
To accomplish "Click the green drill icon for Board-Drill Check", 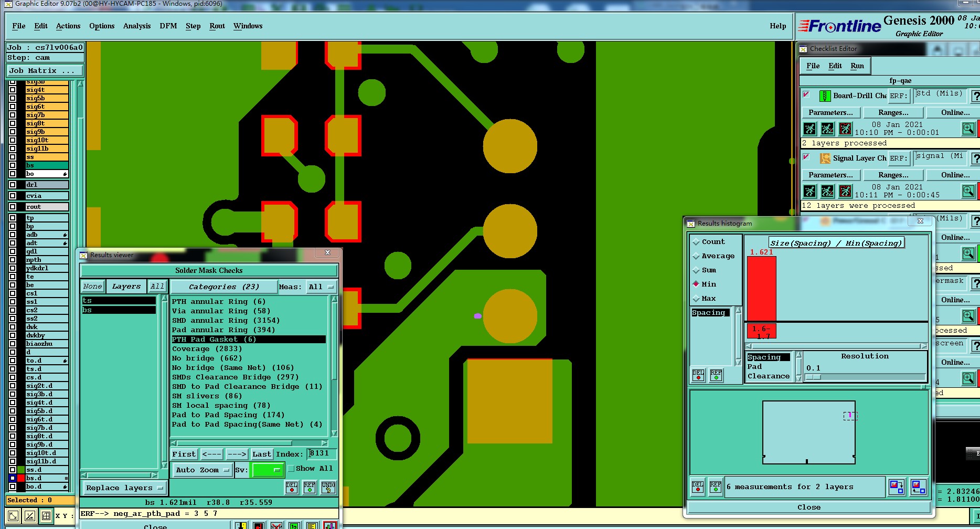I will point(825,96).
